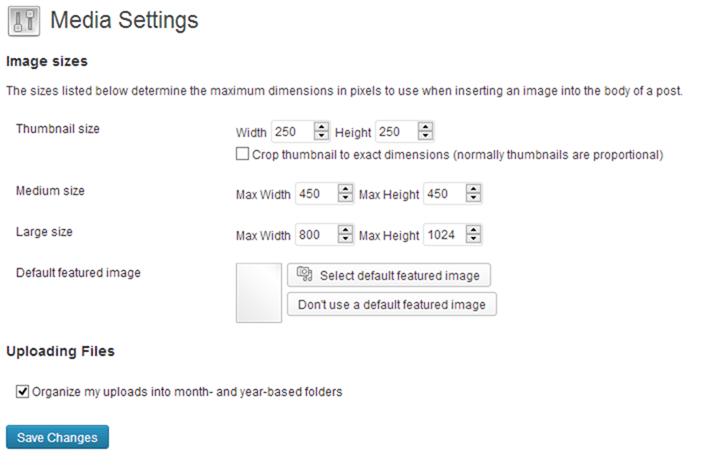The image size is (702, 473).
Task: Uncheck Organize my uploads into folders
Action: [22, 392]
